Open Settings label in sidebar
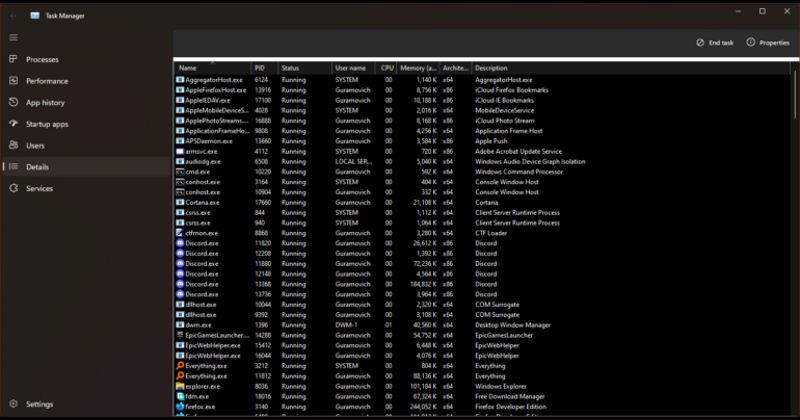Viewport: 800px width, 420px height. point(39,404)
